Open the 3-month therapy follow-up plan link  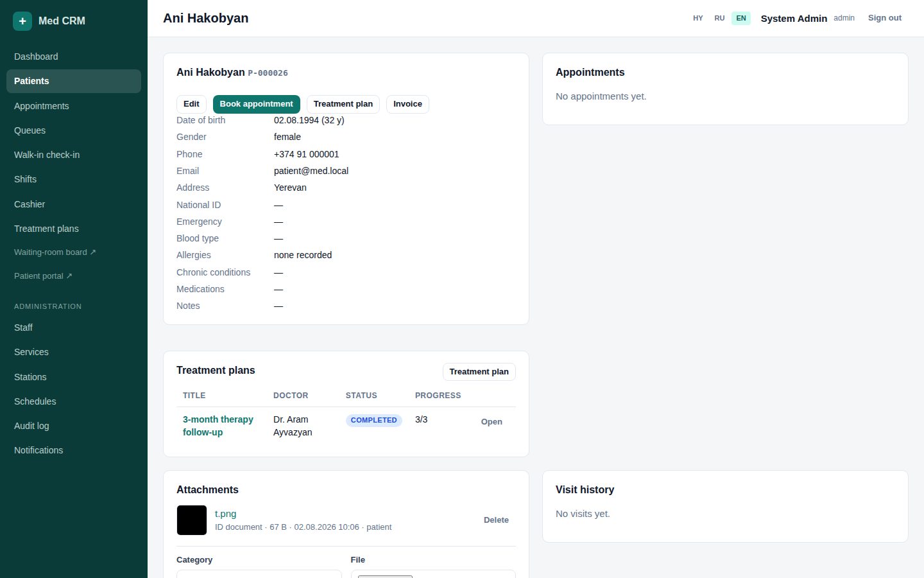[x=218, y=426]
